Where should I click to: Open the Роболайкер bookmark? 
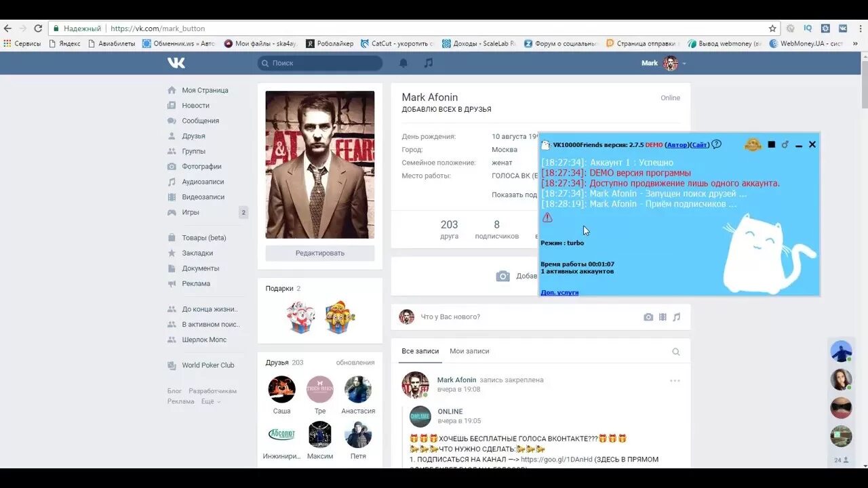tap(330, 43)
